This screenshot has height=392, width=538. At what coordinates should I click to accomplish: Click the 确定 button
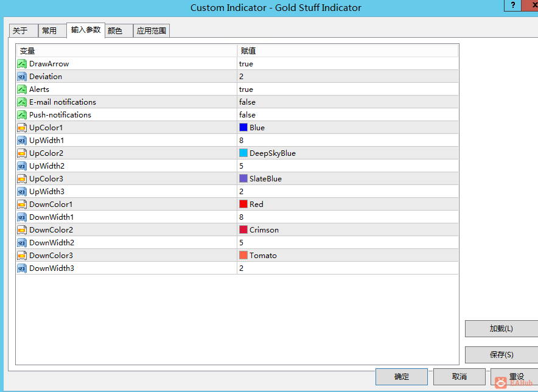click(x=402, y=377)
